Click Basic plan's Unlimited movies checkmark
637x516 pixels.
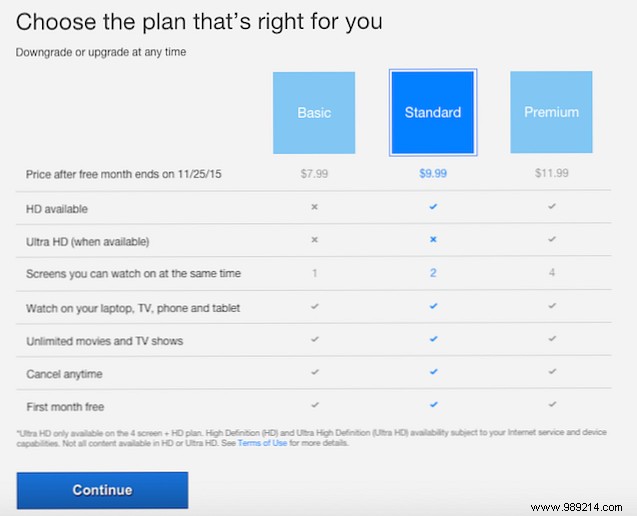[314, 340]
